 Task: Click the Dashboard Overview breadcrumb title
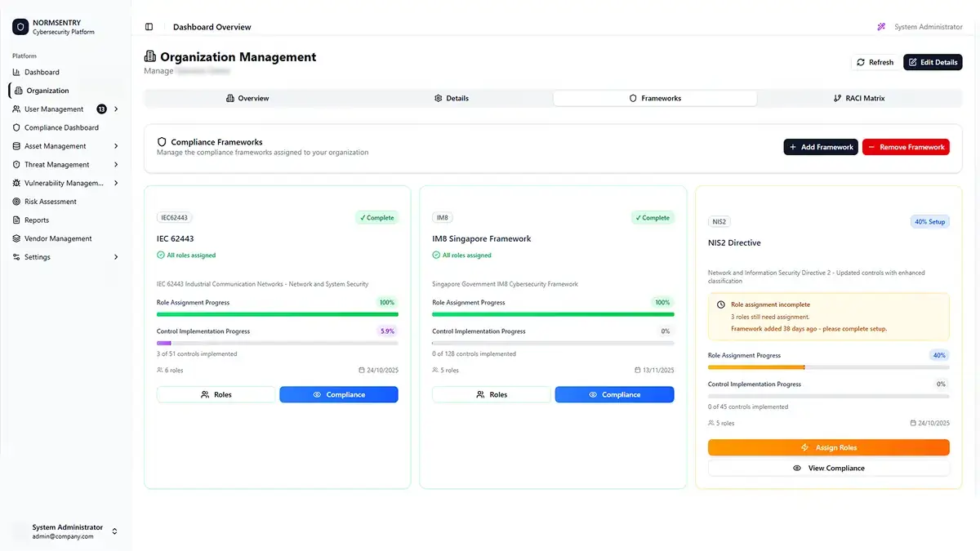pyautogui.click(x=212, y=27)
